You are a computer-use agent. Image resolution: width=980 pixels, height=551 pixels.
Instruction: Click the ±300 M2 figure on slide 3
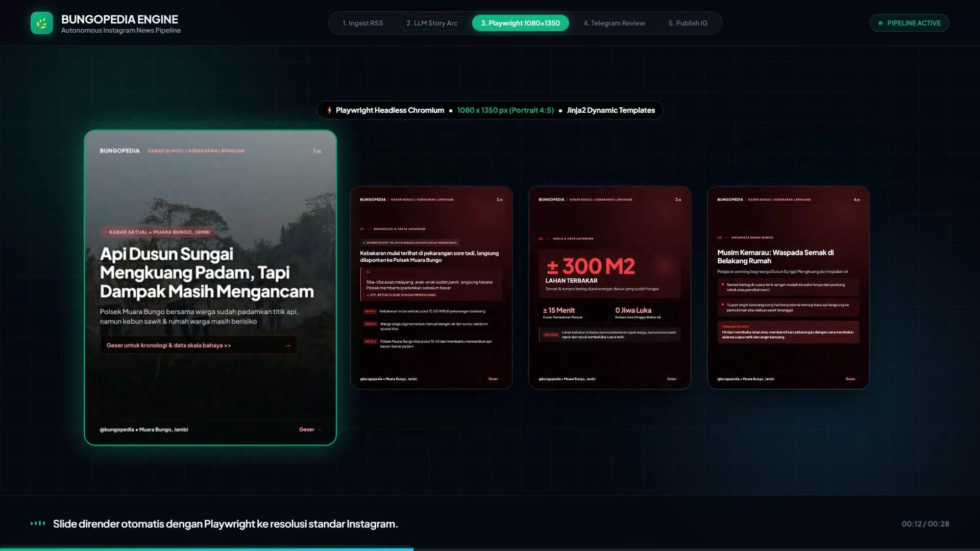591,266
